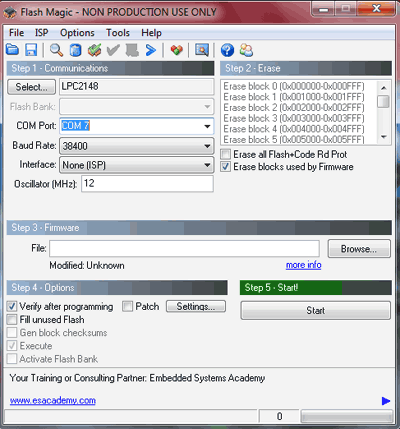
Task: Check Activate Flash Bank option
Action: coord(12,359)
